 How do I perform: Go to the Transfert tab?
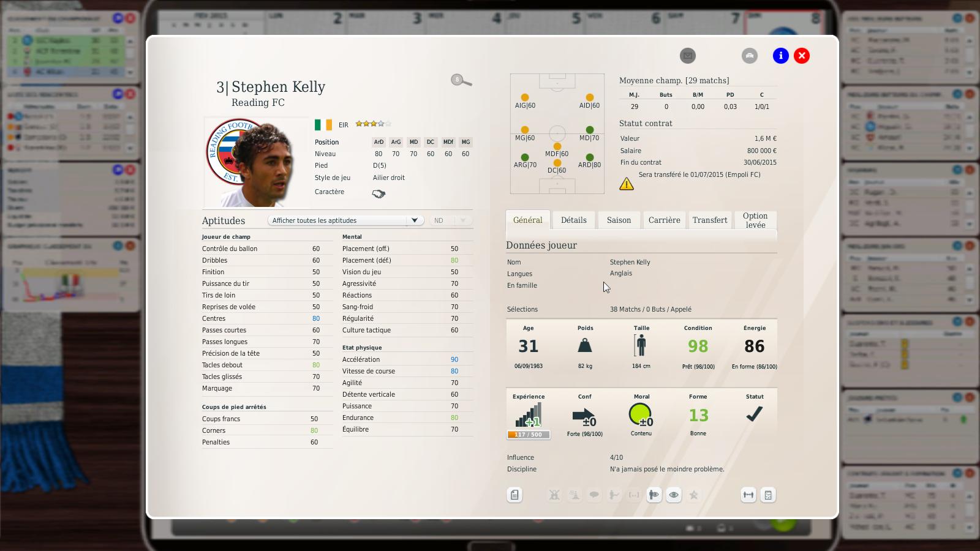tap(710, 220)
